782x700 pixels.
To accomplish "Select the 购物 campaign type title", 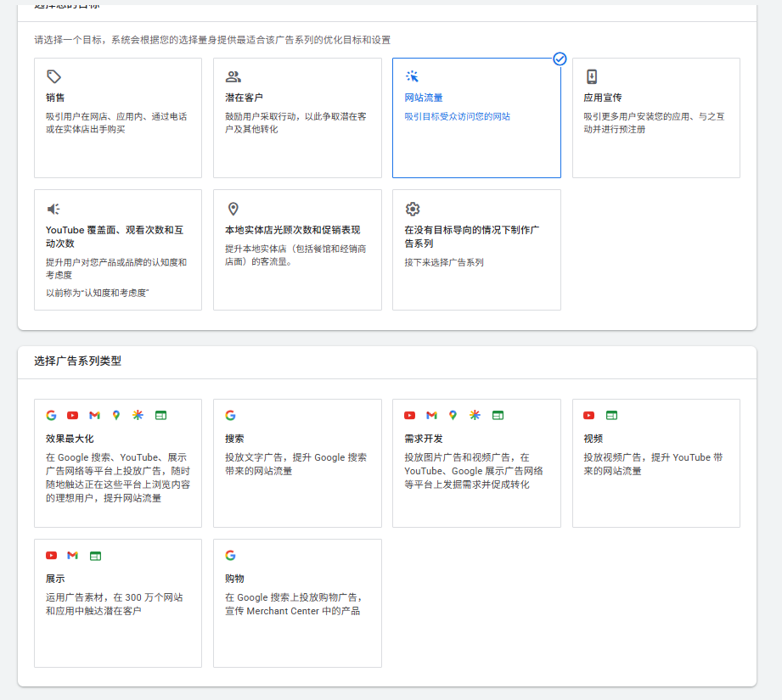I will click(x=234, y=579).
